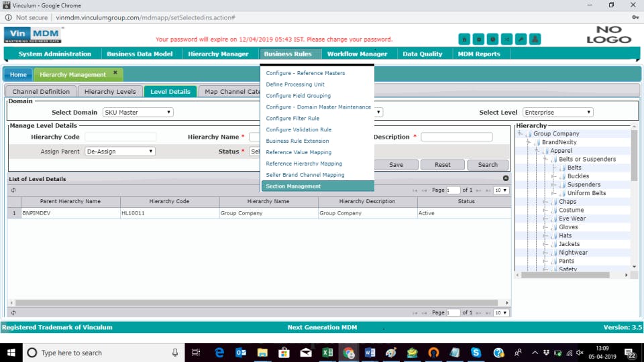
Task: Open the Assign Parent dropdown
Action: [119, 152]
